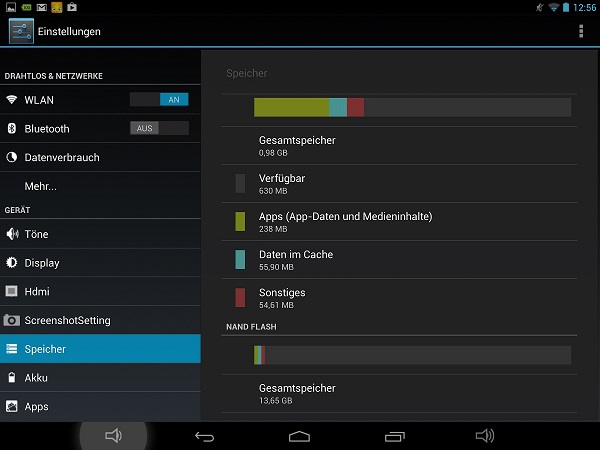
Task: Click the Hdmi monitor icon
Action: tap(11, 291)
